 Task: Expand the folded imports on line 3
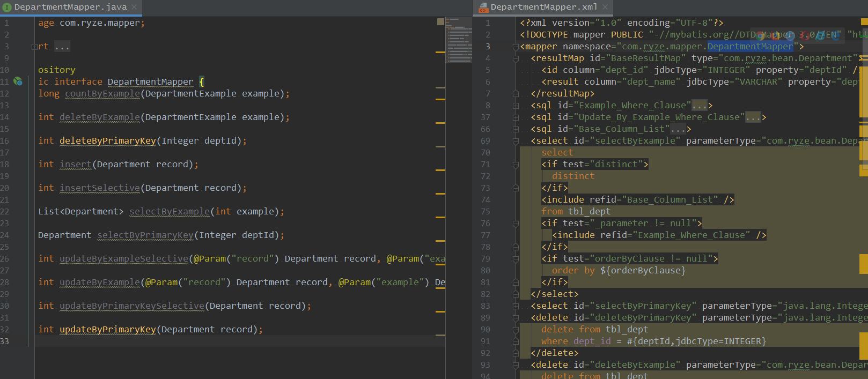[34, 47]
